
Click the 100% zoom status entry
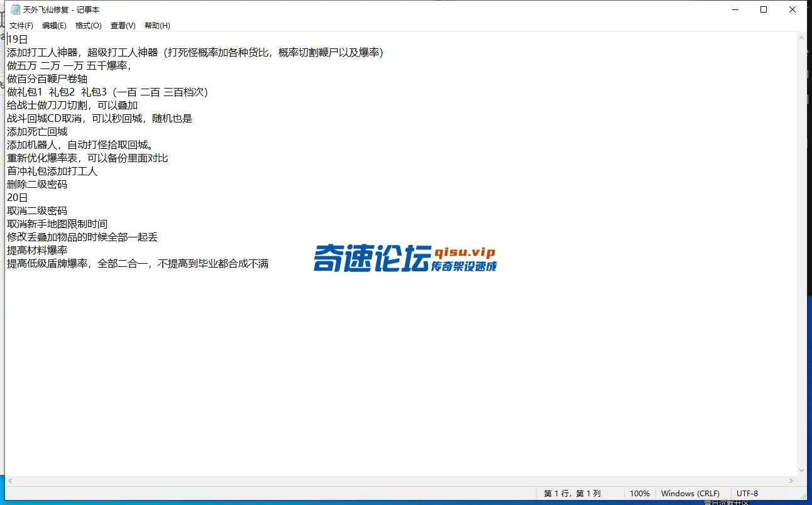pos(640,494)
